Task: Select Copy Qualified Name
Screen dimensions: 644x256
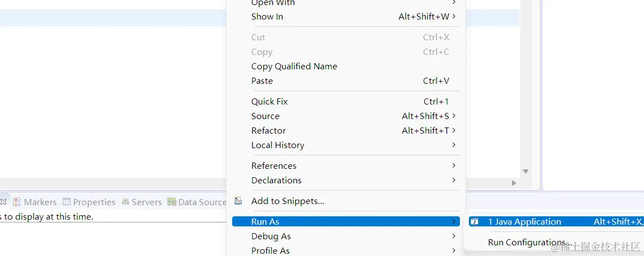Action: [x=346, y=67]
